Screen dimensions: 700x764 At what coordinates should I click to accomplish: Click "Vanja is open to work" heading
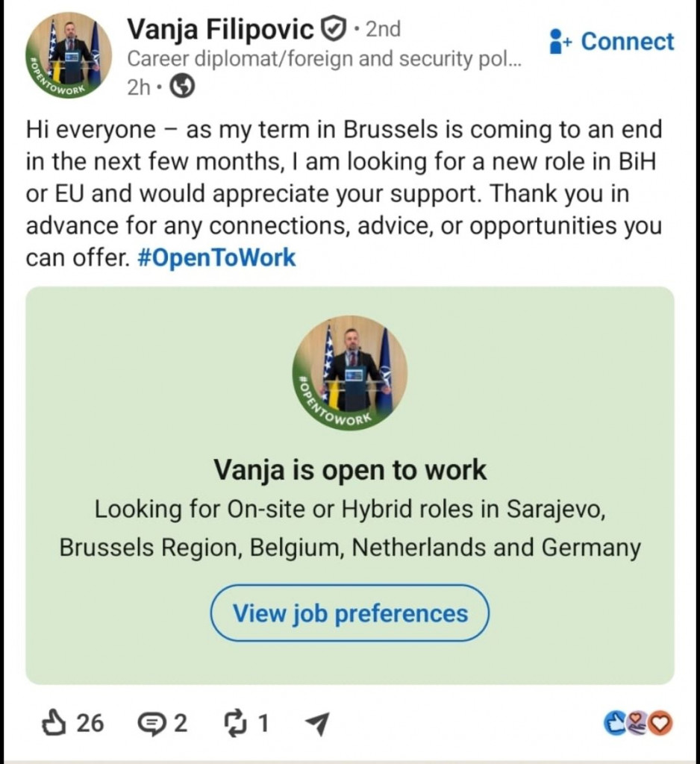tap(350, 470)
